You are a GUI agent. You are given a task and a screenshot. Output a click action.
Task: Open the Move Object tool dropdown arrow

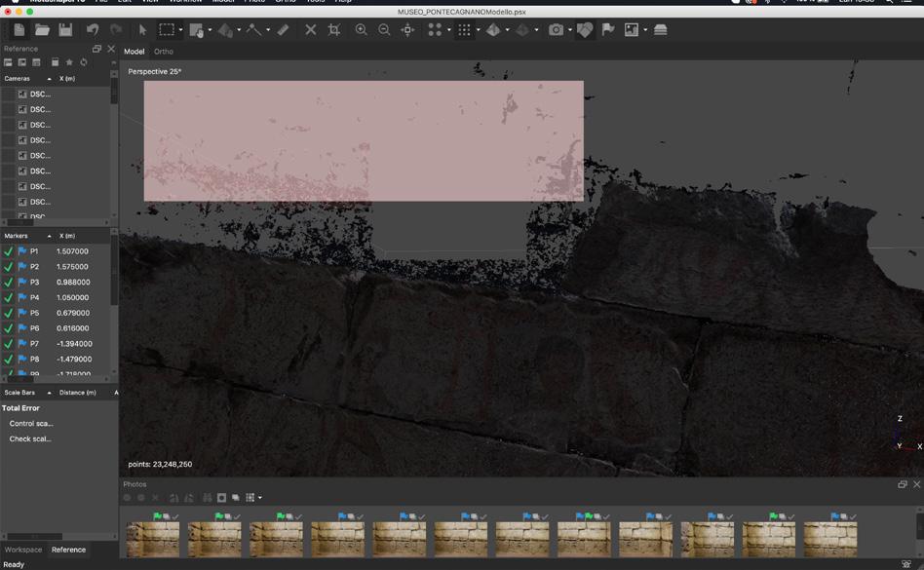(239, 30)
